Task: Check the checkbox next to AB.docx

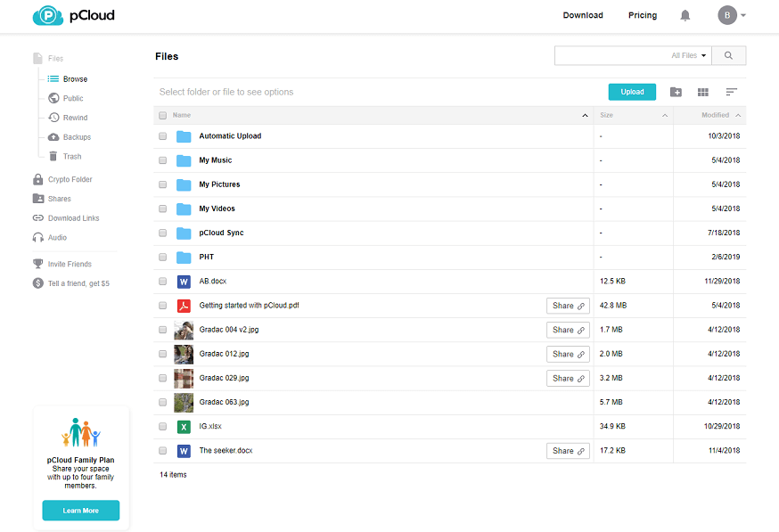Action: tap(162, 281)
